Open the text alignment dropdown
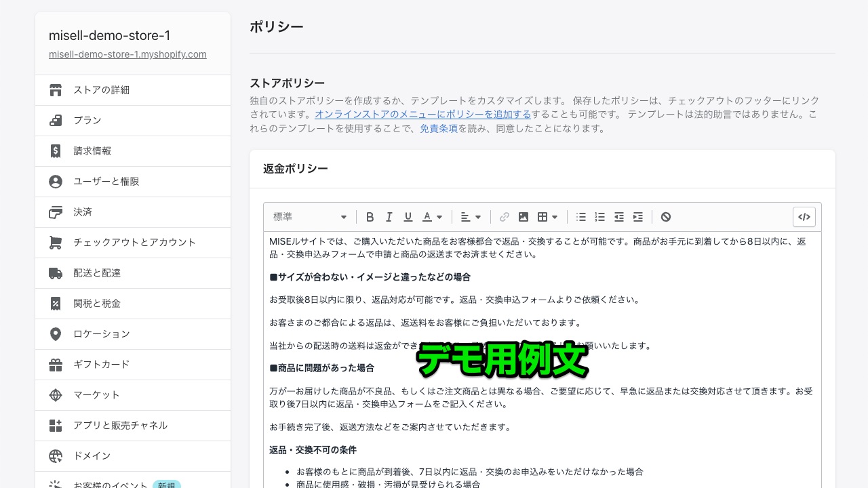This screenshot has height=488, width=868. [x=471, y=217]
